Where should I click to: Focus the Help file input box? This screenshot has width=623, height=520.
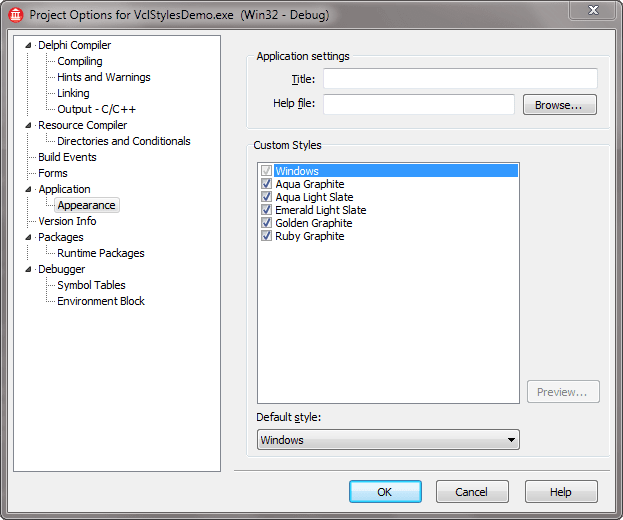point(418,105)
